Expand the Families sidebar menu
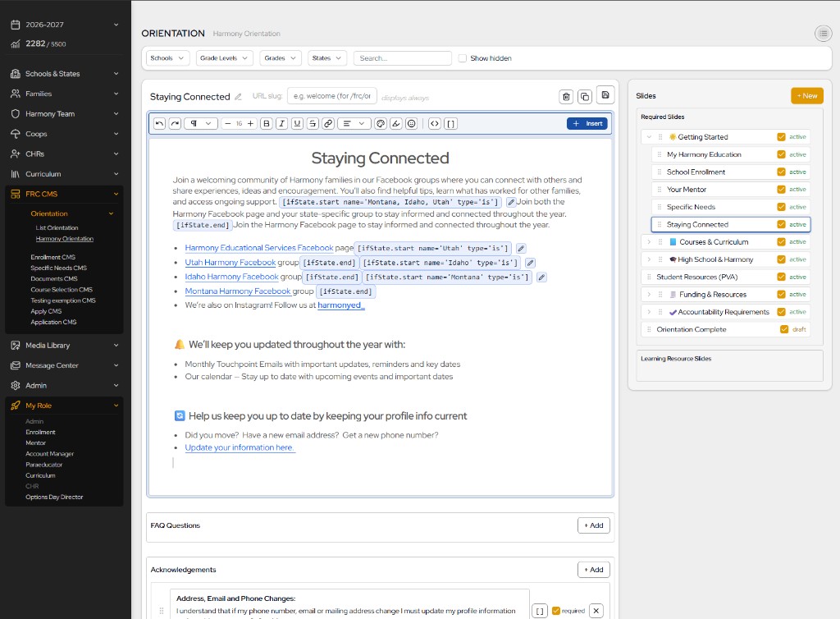Viewport: 840px width, 619px height. click(64, 94)
